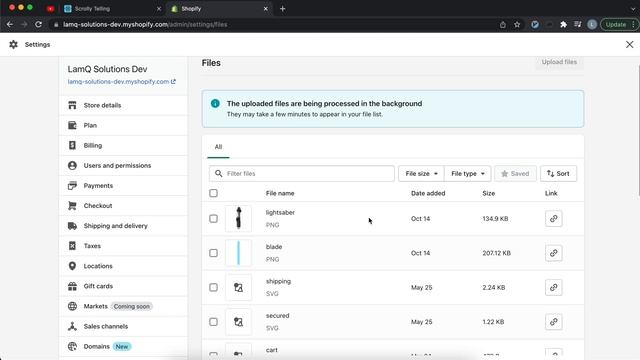This screenshot has width=640, height=360.
Task: Copy link icon for lightsaber file
Action: 553,219
